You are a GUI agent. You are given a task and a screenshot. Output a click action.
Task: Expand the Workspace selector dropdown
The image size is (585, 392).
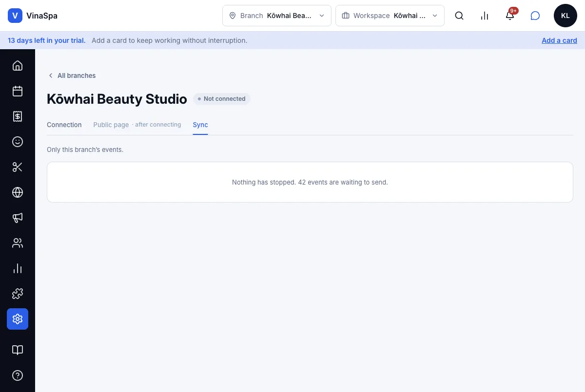[390, 16]
